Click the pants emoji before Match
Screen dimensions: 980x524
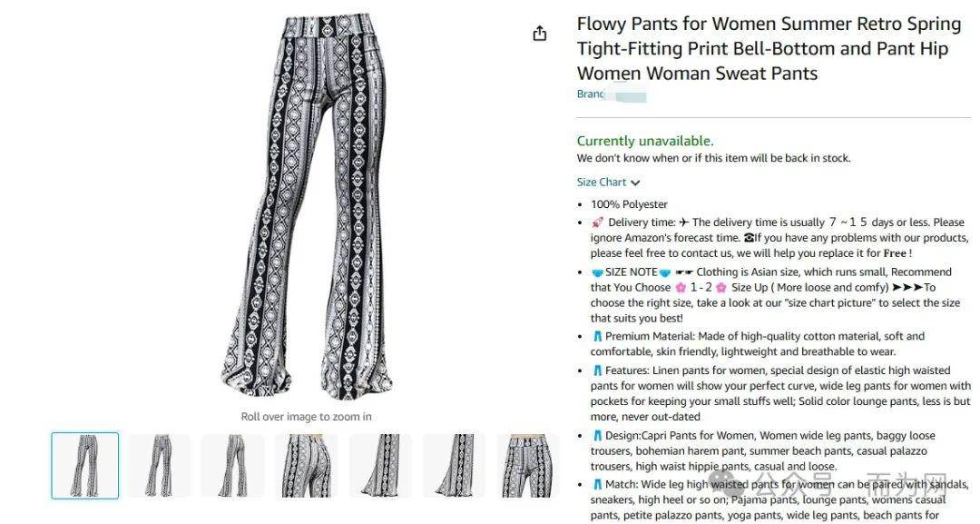click(597, 484)
